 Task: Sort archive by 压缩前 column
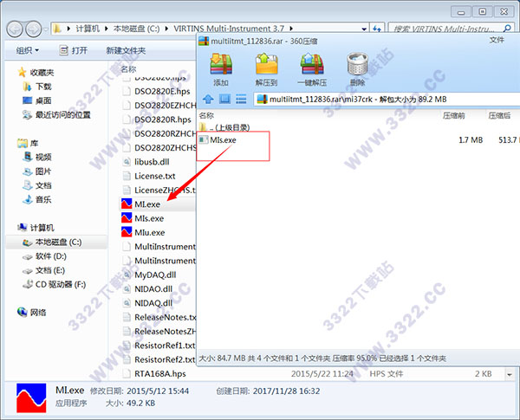[x=453, y=116]
